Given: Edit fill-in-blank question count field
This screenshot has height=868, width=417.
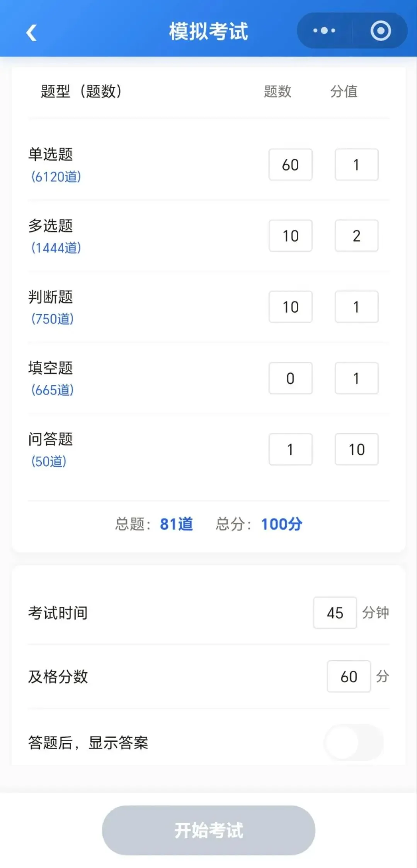Looking at the screenshot, I should point(291,378).
